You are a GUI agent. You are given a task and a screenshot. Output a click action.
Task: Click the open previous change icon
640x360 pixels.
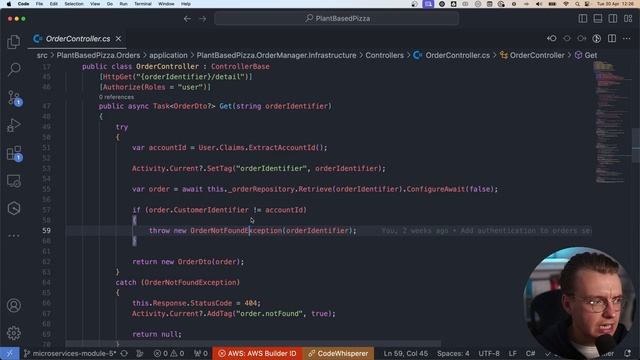click(552, 38)
